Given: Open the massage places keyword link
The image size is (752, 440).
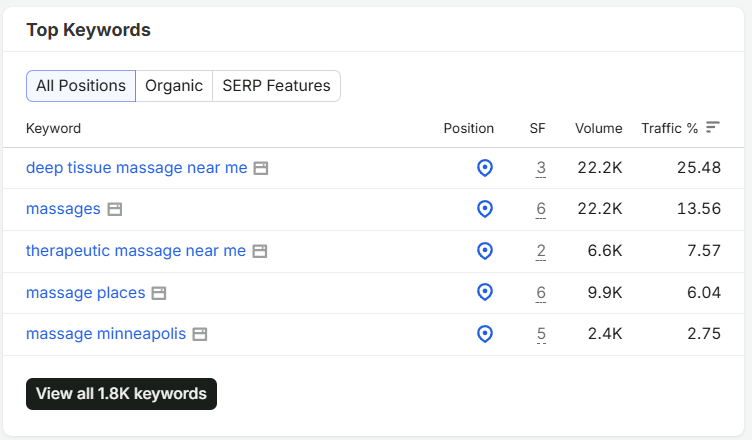Looking at the screenshot, I should click(x=85, y=292).
